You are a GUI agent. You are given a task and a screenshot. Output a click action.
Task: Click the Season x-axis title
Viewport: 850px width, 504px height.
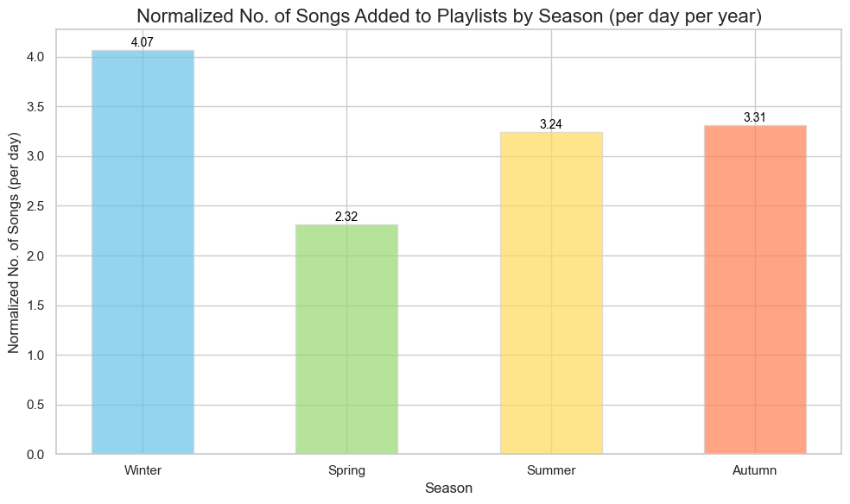449,488
